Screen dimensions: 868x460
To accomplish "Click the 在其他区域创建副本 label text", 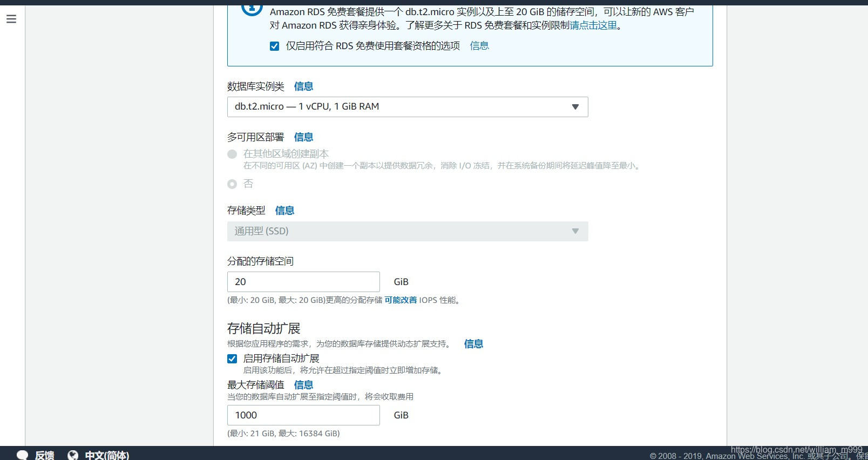I will click(286, 154).
